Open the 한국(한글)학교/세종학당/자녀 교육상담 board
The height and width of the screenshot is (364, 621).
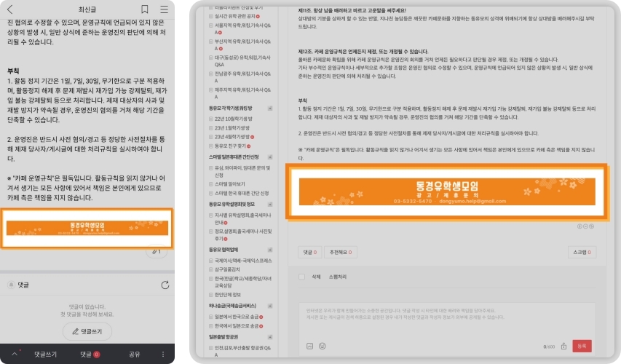(242, 282)
